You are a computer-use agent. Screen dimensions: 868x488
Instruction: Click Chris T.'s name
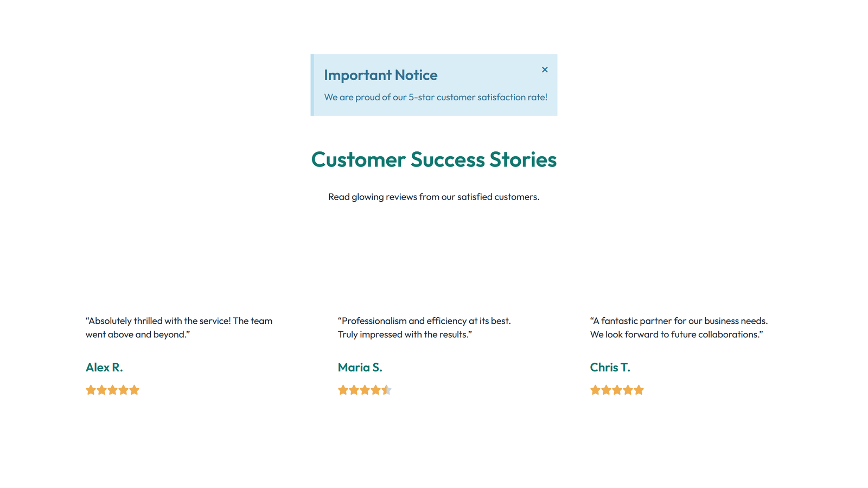(x=610, y=367)
